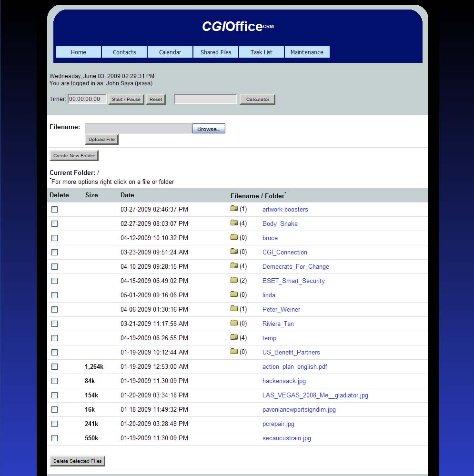The width and height of the screenshot is (474, 476).
Task: Click the temp folder icon
Action: [234, 337]
